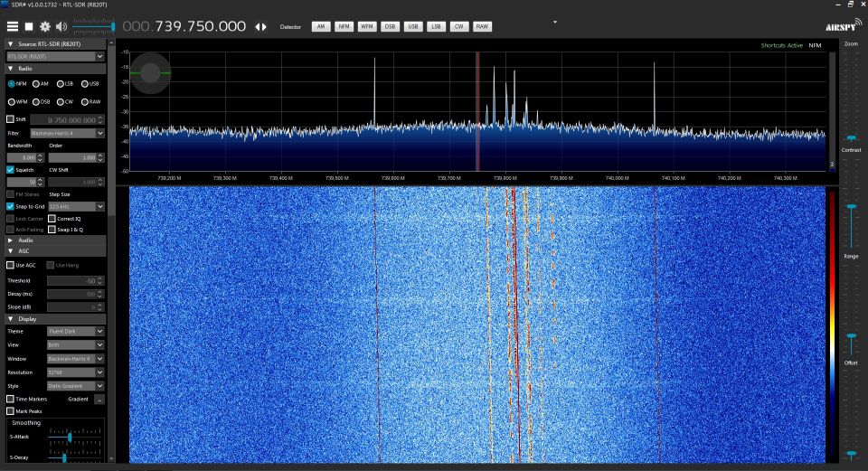Click the USB detector button in toolbar
This screenshot has width=868, height=471.
412,27
